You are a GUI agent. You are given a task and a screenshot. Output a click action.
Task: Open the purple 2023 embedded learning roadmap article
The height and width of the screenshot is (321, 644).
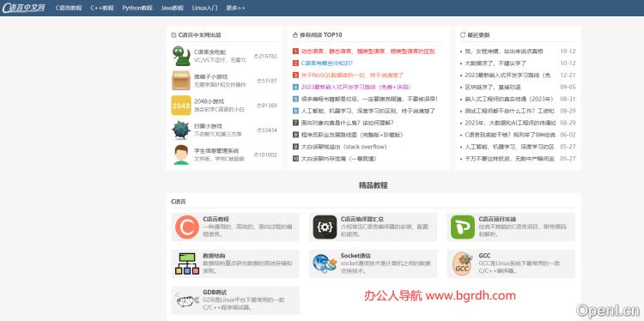(x=355, y=87)
